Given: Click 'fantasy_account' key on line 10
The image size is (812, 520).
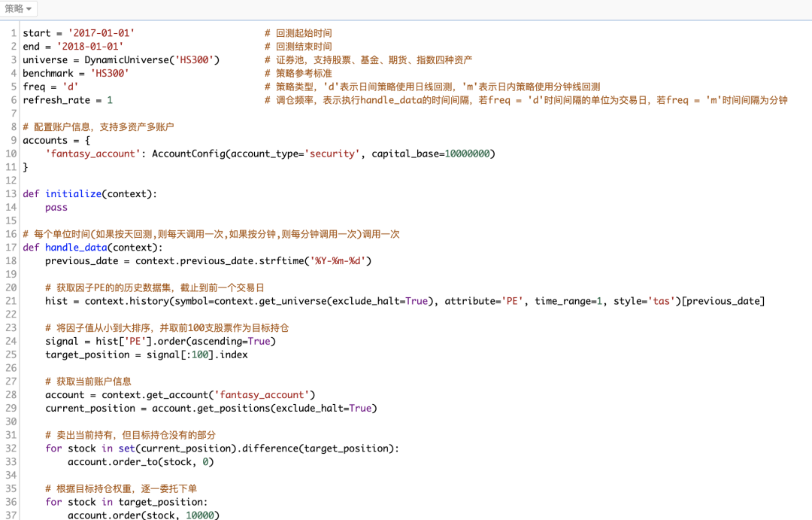Looking at the screenshot, I should pyautogui.click(x=92, y=154).
